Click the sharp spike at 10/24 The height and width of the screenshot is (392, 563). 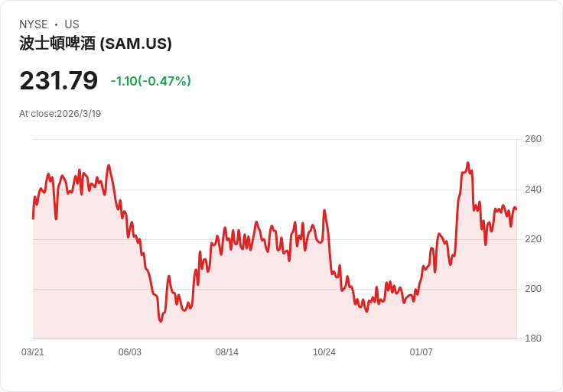click(x=324, y=211)
